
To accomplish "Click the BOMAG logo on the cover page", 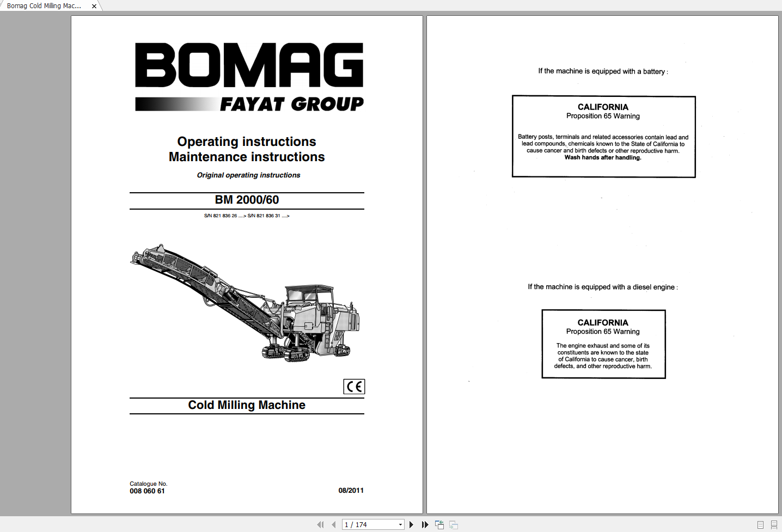I will (x=249, y=65).
